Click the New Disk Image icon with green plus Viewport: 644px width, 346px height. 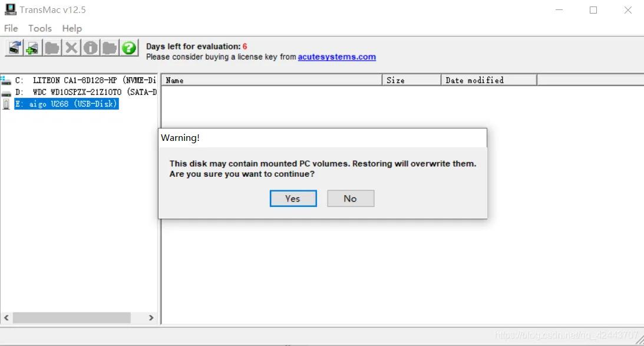tap(32, 48)
